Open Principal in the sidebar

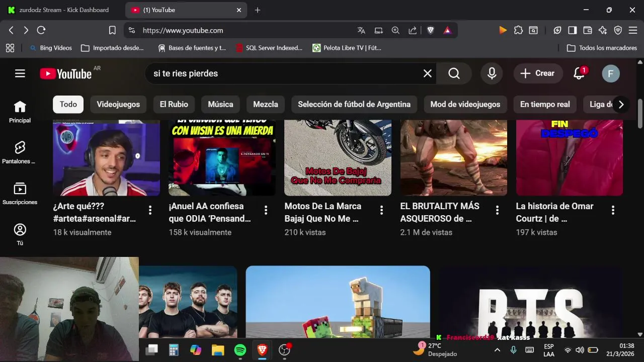click(x=20, y=112)
